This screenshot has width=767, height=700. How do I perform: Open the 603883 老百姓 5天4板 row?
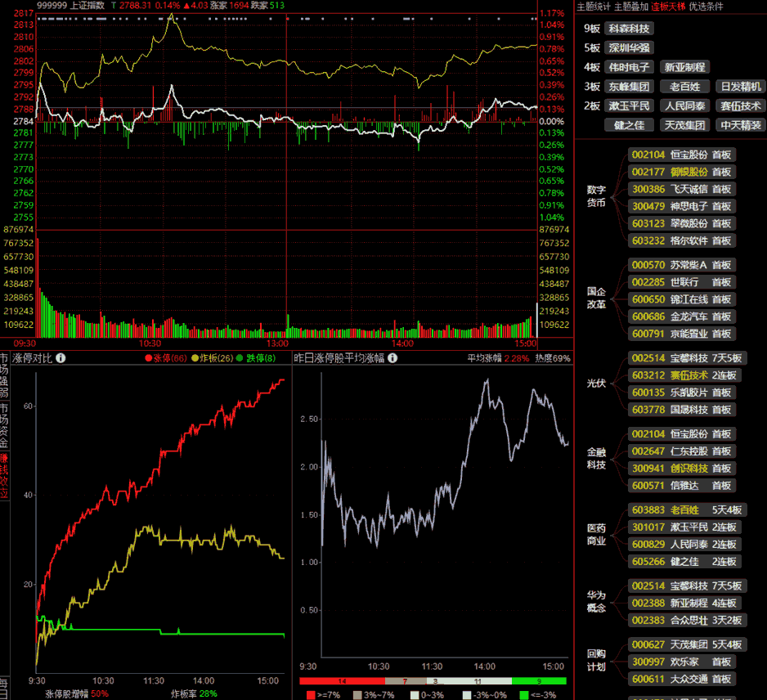(687, 510)
